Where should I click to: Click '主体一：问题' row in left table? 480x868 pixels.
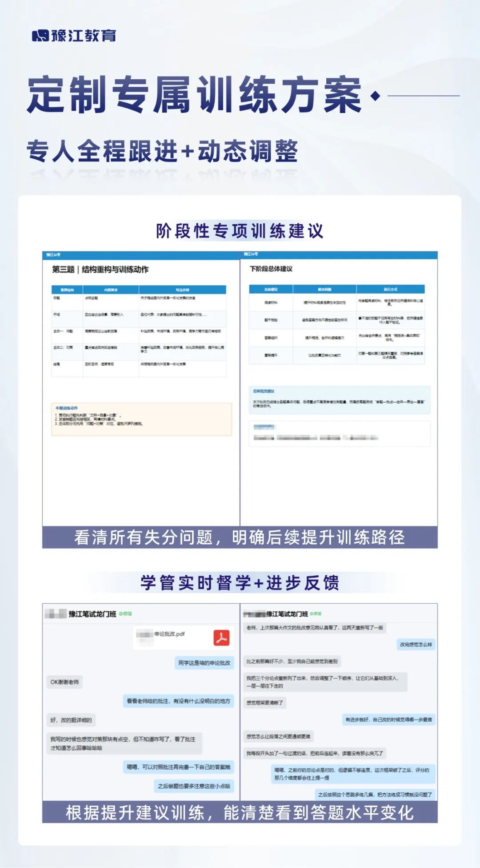139,335
